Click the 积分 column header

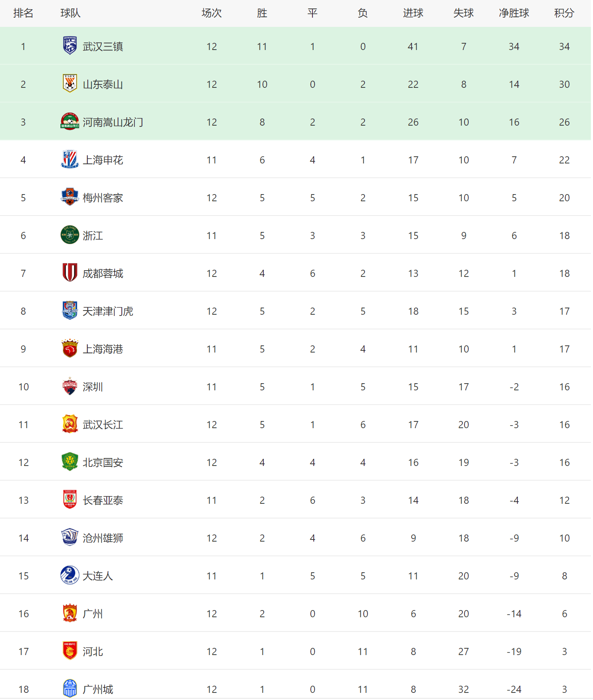[564, 13]
